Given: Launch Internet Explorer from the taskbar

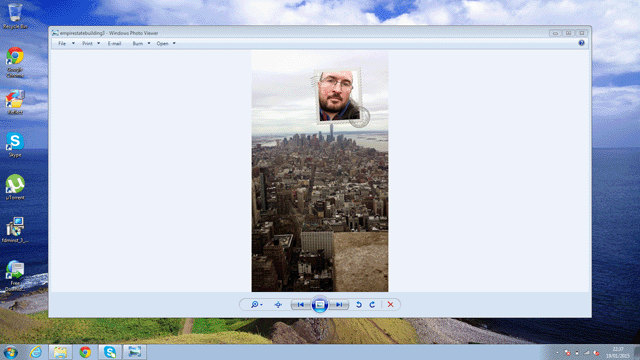Looking at the screenshot, I should click(x=36, y=352).
